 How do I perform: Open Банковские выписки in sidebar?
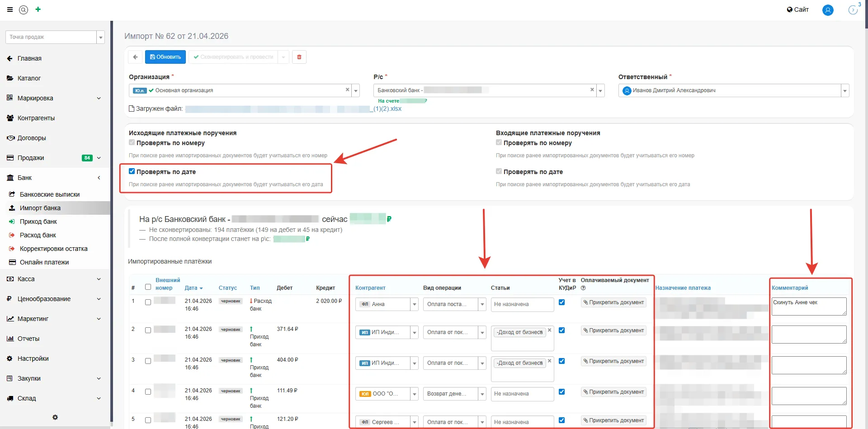coord(50,194)
